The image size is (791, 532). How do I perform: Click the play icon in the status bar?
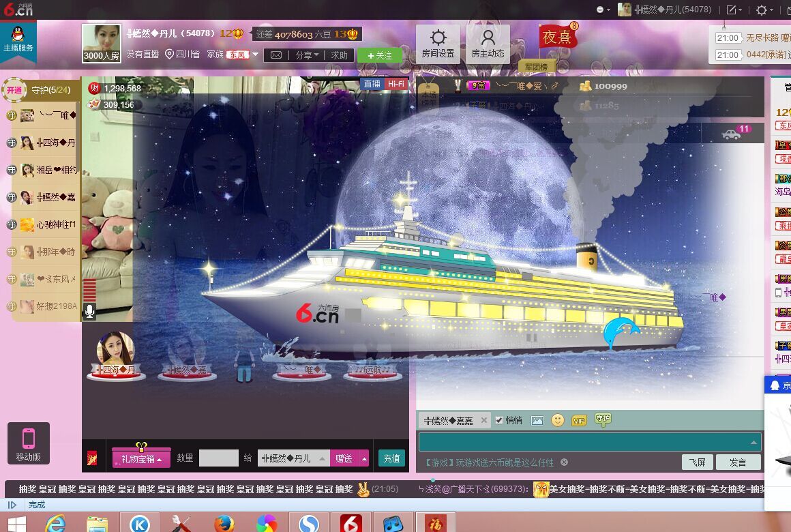click(x=12, y=505)
